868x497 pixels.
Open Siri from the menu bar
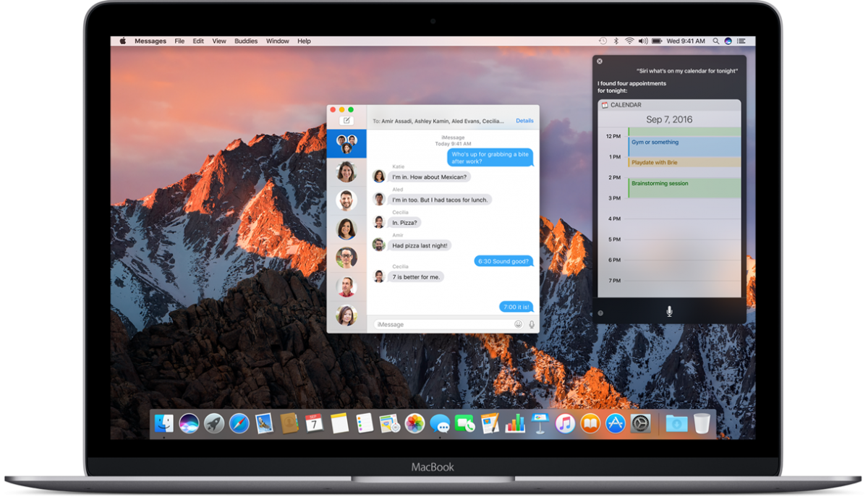tap(727, 41)
